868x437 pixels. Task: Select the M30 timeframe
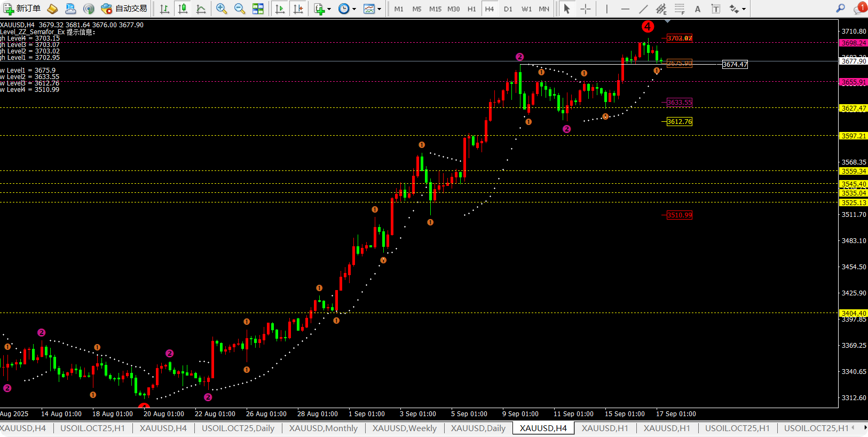tap(453, 9)
